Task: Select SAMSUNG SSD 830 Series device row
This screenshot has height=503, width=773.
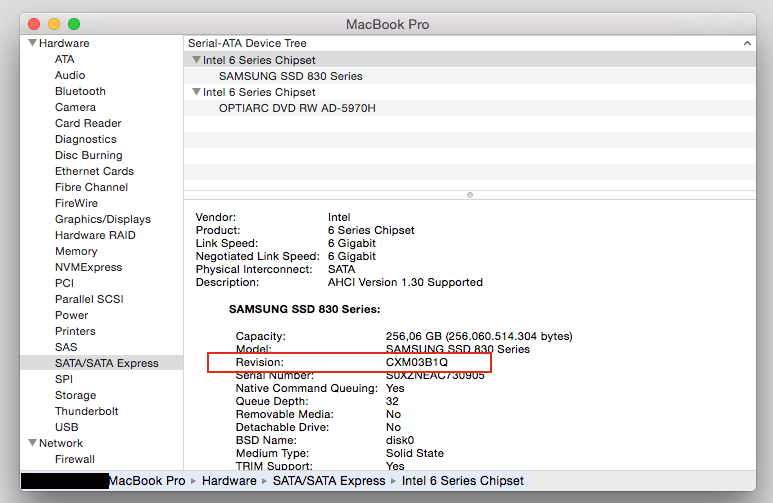Action: [469, 76]
